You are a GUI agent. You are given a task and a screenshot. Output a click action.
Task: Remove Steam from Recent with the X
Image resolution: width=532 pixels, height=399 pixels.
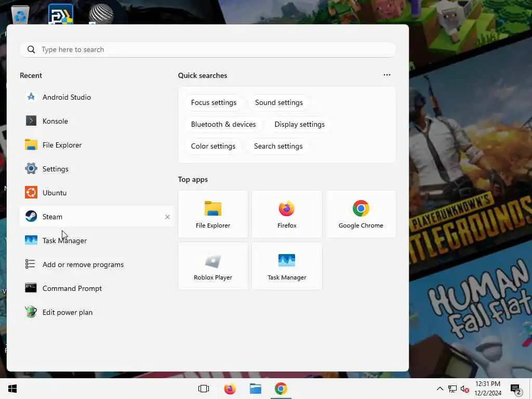click(167, 217)
